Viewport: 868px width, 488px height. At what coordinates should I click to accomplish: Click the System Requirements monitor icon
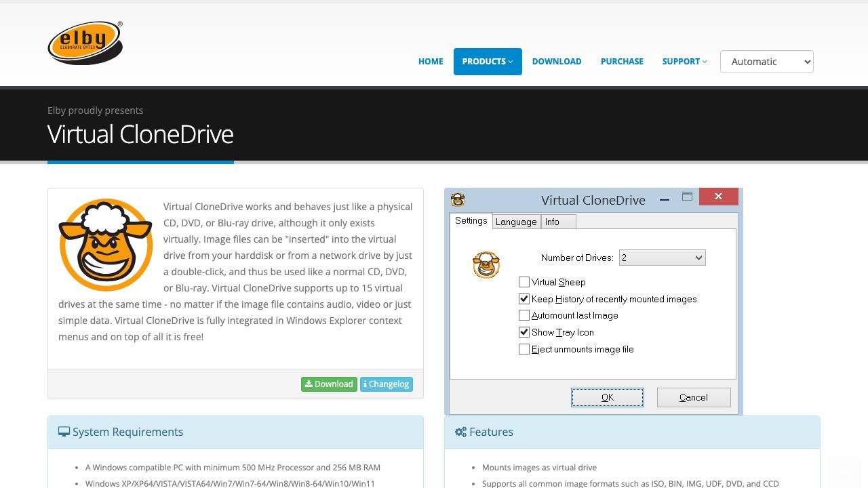click(x=64, y=432)
